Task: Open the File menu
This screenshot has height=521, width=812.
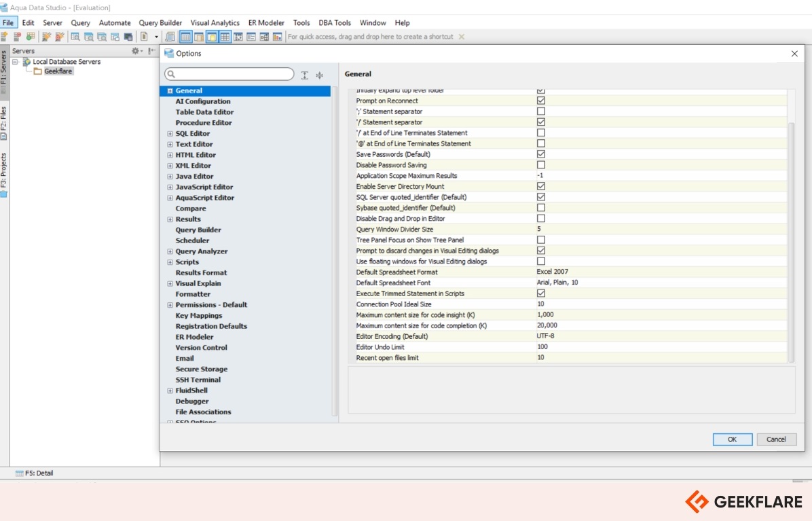Action: [8, 23]
